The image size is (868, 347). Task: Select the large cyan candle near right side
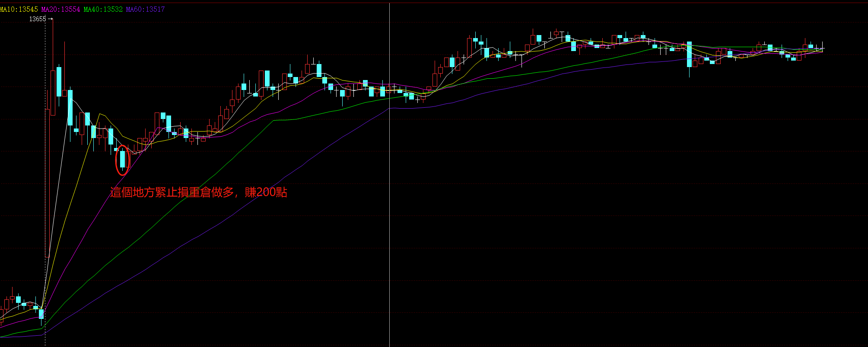point(690,55)
